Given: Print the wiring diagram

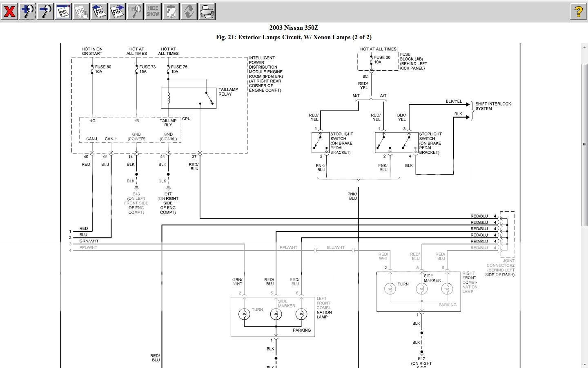Looking at the screenshot, I should point(207,11).
